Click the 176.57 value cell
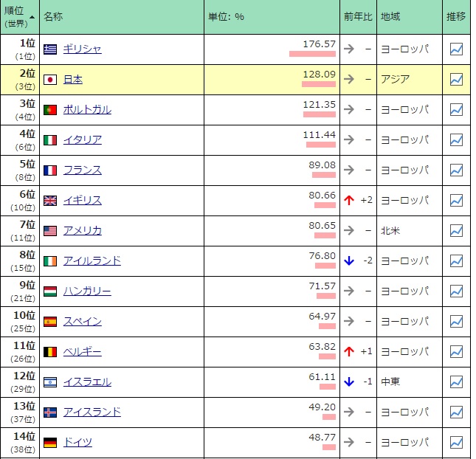The height and width of the screenshot is (459, 476). pos(272,49)
